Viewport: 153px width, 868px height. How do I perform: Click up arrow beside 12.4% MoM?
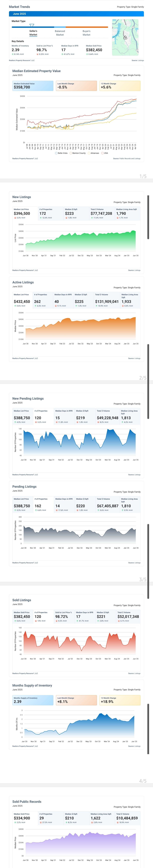point(41,218)
